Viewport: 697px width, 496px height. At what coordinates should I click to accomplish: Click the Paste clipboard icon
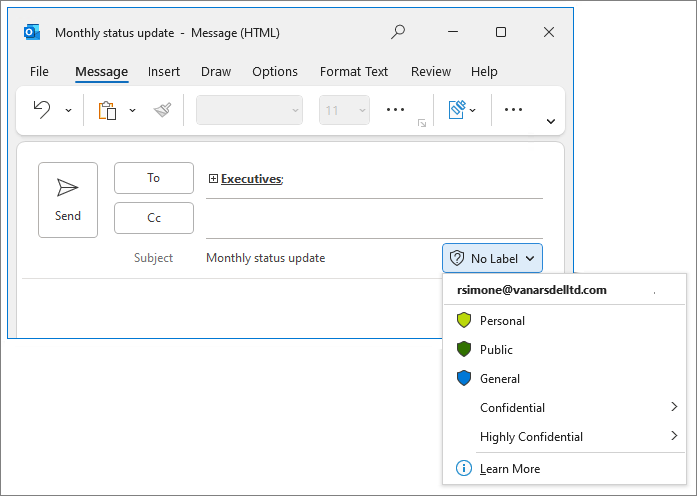(x=107, y=110)
